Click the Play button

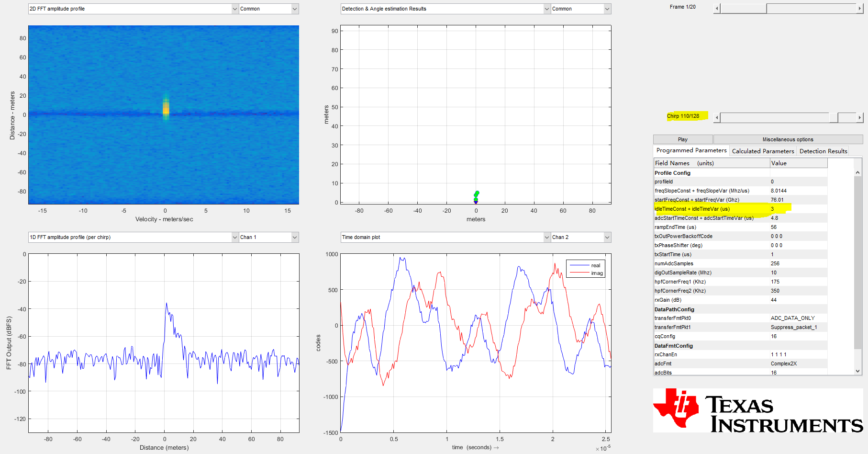coord(683,139)
